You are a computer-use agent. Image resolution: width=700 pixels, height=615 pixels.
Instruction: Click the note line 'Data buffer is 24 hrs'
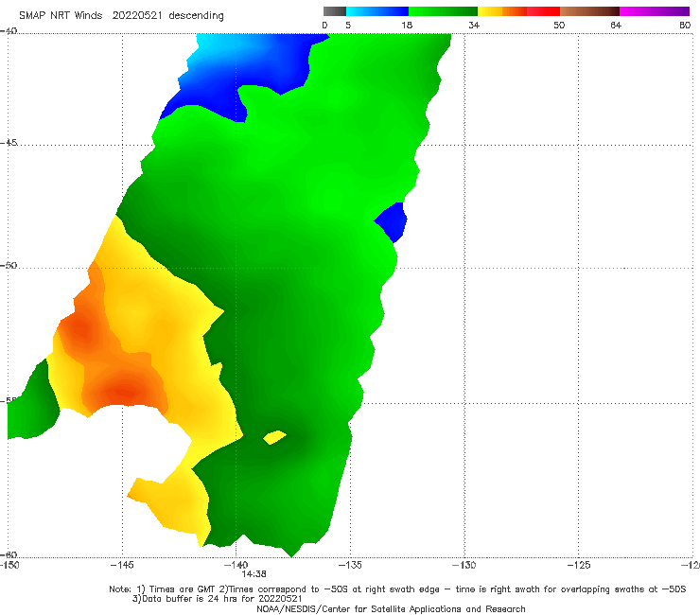click(x=217, y=599)
